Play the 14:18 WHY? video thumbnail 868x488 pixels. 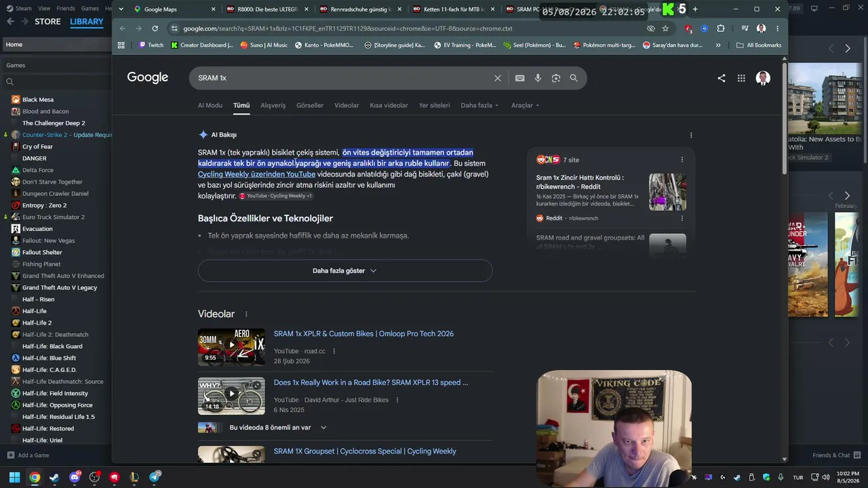pyautogui.click(x=231, y=396)
